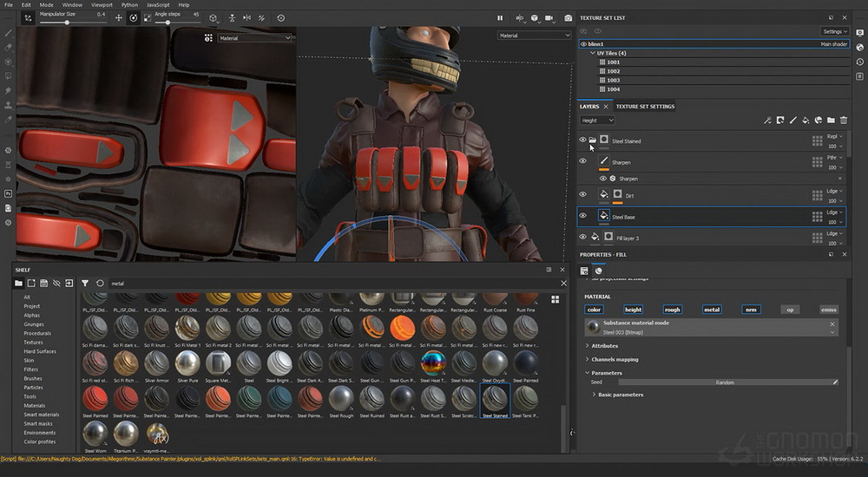Collapse the Parameters section

[588, 373]
